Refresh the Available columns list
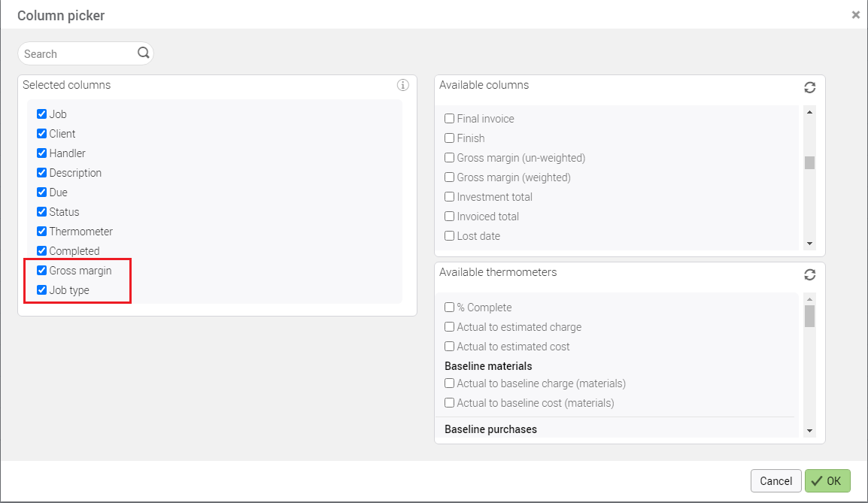This screenshot has width=868, height=503. point(809,87)
